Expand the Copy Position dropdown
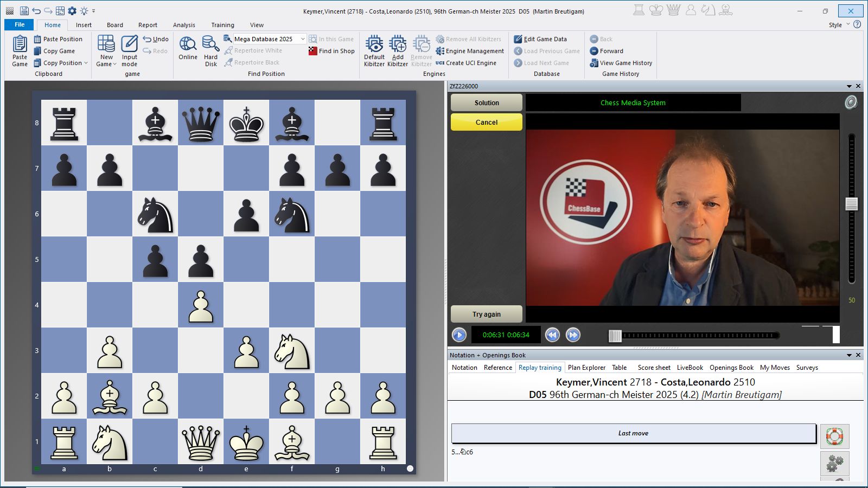868x488 pixels. click(86, 63)
